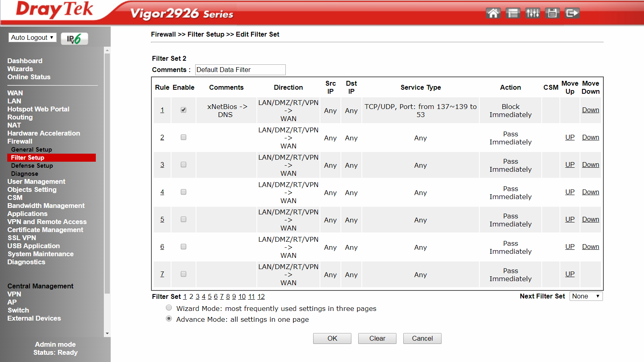Click the save configuration floppy icon
644x362 pixels.
[x=552, y=13]
